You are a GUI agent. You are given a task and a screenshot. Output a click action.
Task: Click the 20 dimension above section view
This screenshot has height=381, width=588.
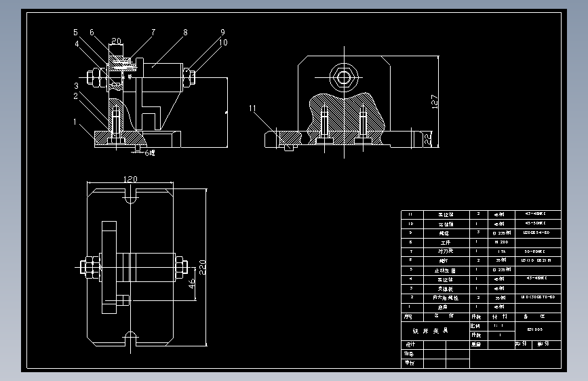tap(116, 41)
